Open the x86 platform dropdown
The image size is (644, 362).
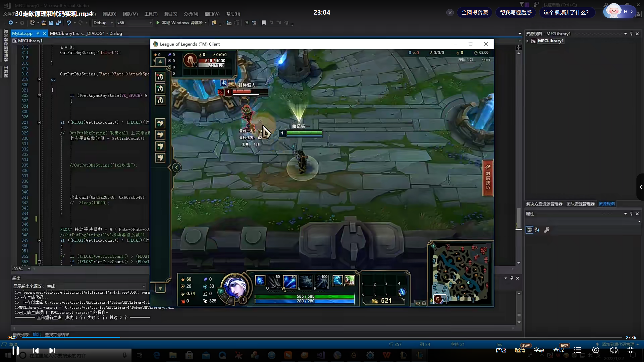coord(150,23)
